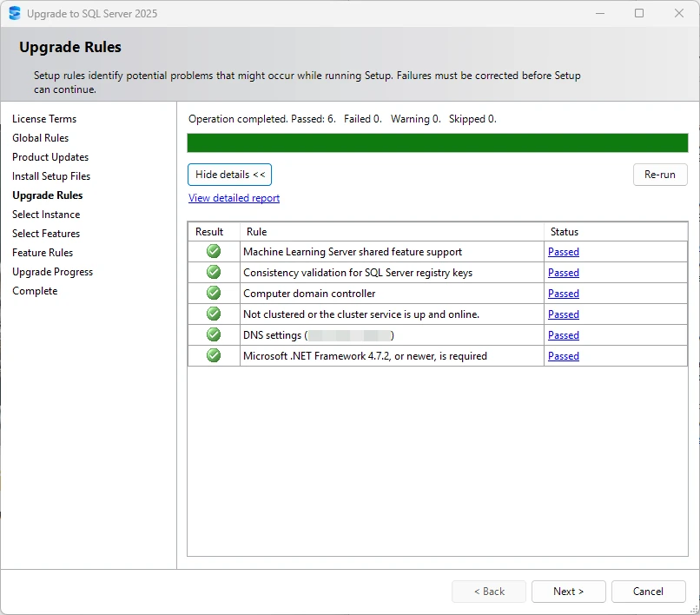
Task: Minimize the Upgrade to SQL Server window
Action: [600, 13]
